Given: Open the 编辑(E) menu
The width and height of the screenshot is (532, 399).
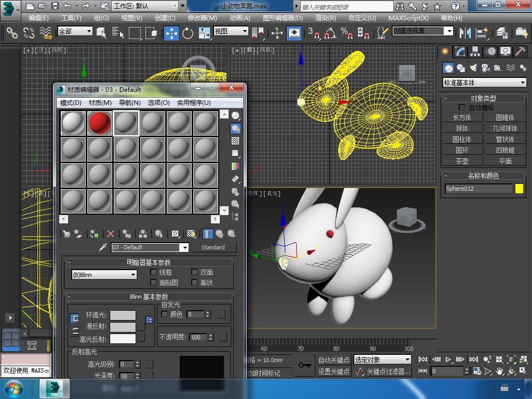Looking at the screenshot, I should tap(38, 18).
